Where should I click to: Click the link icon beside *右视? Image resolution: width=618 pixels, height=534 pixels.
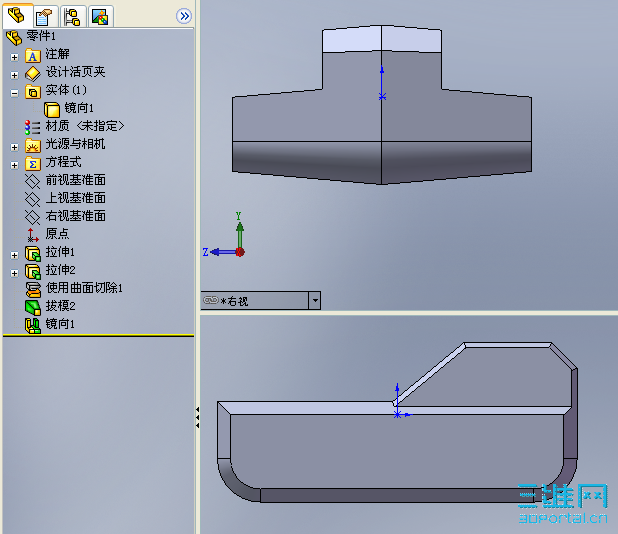210,300
